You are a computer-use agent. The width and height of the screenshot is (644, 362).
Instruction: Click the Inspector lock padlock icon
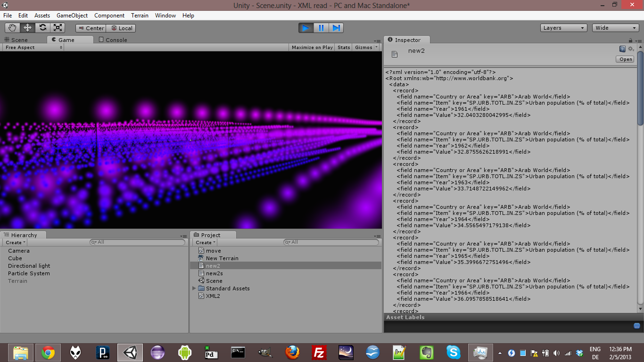pos(630,40)
